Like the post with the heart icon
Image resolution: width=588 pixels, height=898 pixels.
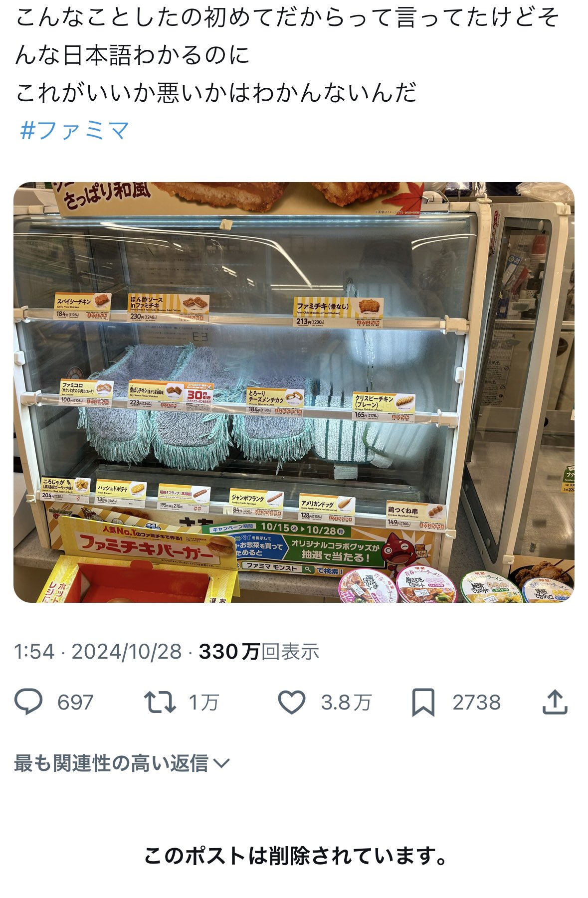point(291,703)
